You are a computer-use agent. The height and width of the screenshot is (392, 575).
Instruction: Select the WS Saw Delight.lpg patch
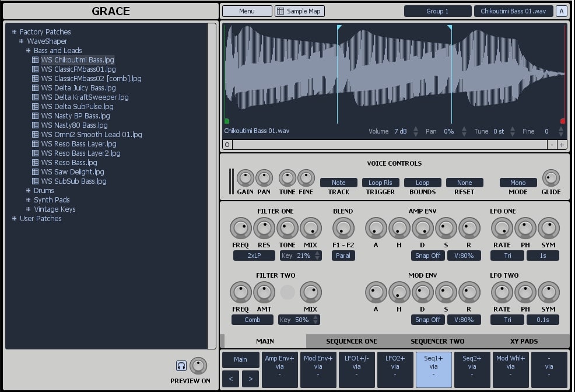click(x=73, y=171)
